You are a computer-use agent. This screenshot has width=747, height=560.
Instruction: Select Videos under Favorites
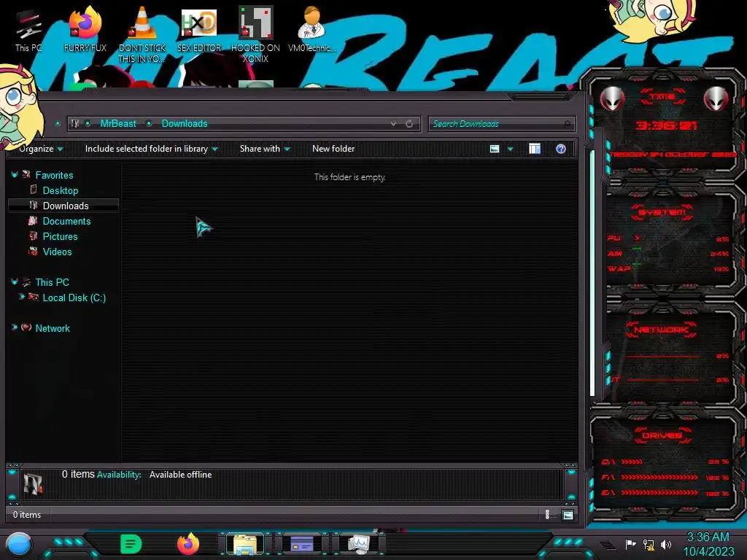[x=57, y=252]
